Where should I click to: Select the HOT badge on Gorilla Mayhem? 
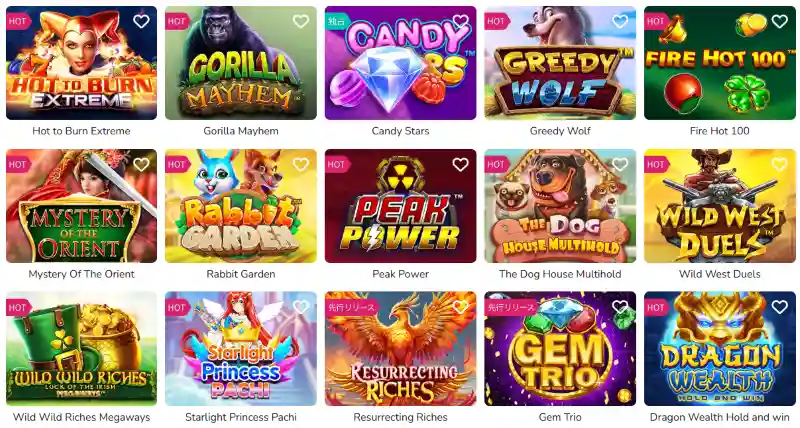click(x=177, y=21)
